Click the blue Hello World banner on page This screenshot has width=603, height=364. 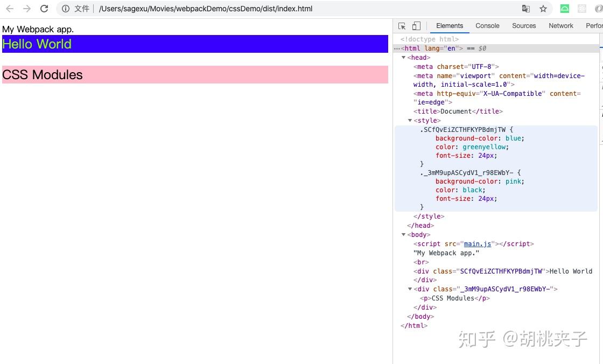(x=195, y=44)
